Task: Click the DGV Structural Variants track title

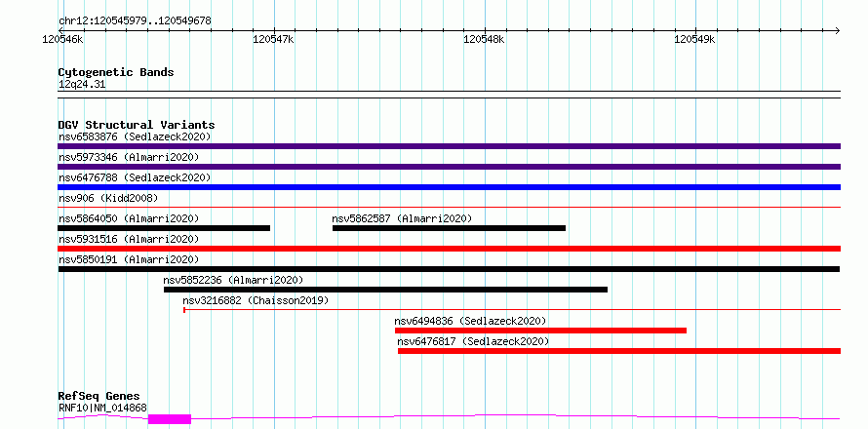Action: coord(137,125)
